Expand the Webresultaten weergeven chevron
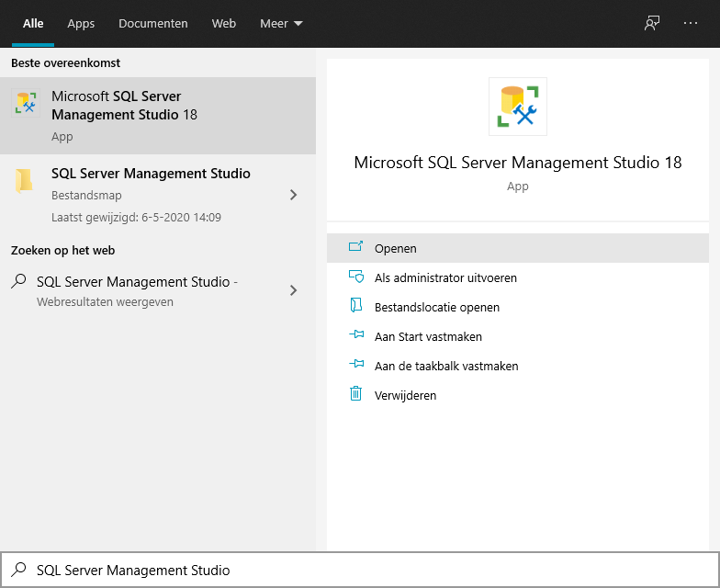Image resolution: width=720 pixels, height=588 pixels. point(294,290)
